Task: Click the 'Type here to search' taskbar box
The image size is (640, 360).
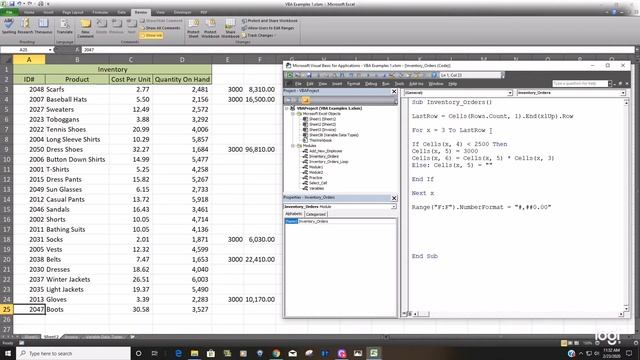Action: tap(74, 353)
